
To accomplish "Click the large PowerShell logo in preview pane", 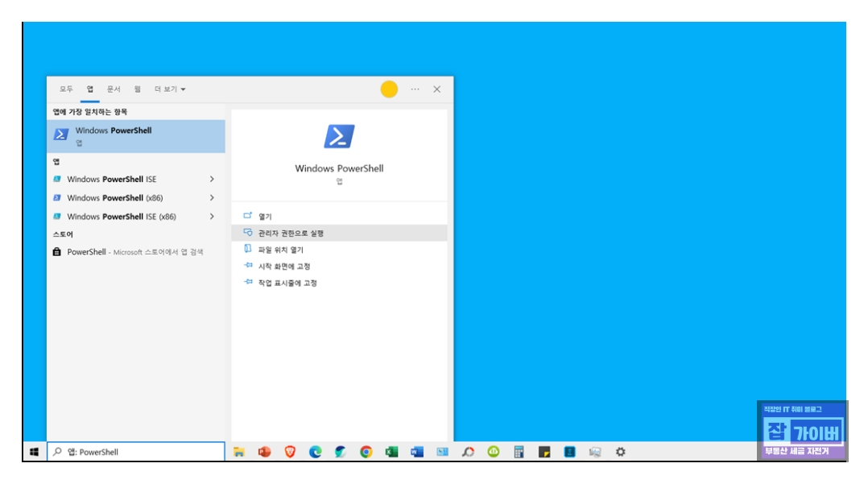I will (339, 136).
